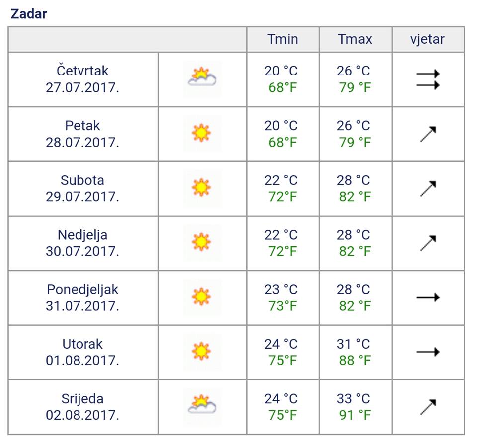Click the partly cloudy icon for Srijeda
This screenshot has height=448, width=477.
point(202,406)
